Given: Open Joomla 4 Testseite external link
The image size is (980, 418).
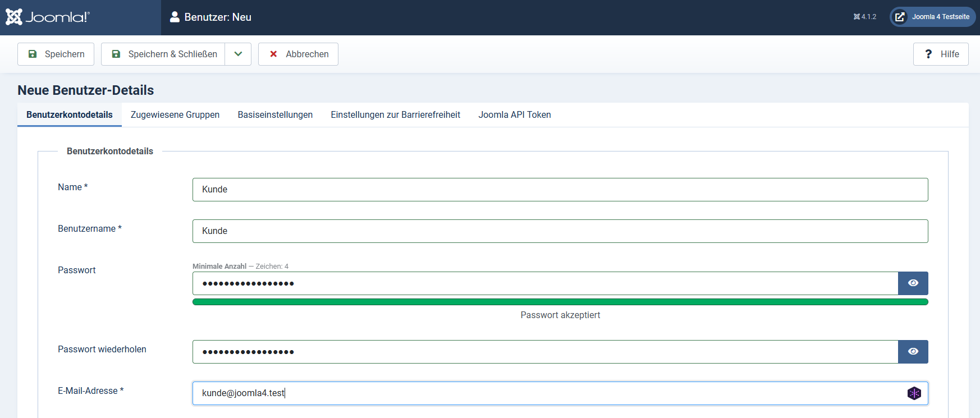Looking at the screenshot, I should point(932,17).
